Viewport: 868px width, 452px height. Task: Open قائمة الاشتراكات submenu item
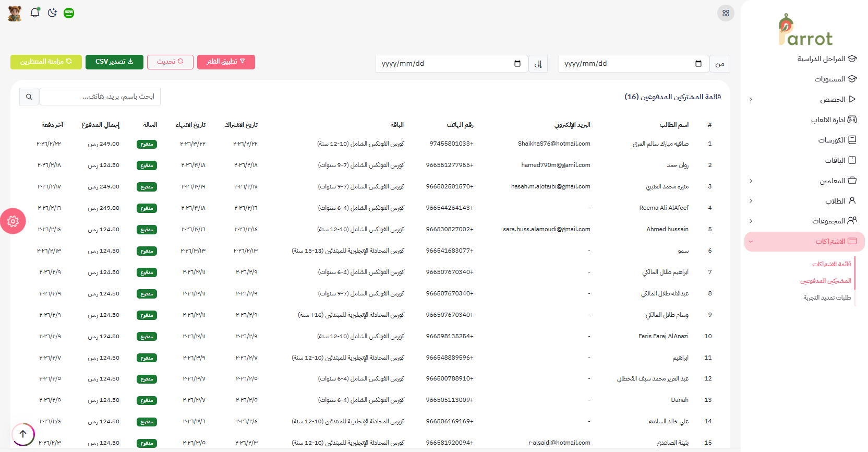(x=831, y=264)
